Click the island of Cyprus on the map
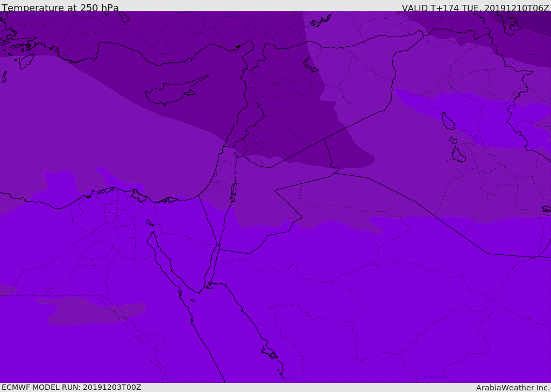551x392 pixels. click(x=176, y=91)
